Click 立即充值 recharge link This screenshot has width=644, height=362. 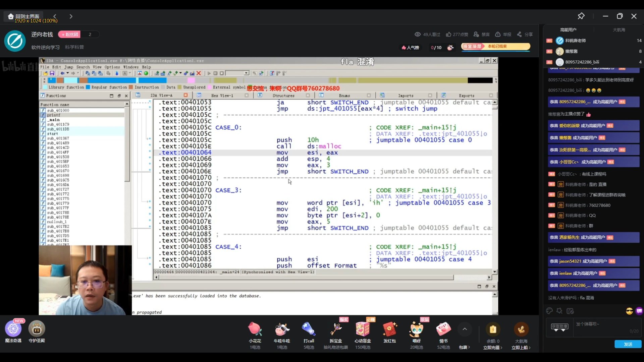[x=493, y=348]
